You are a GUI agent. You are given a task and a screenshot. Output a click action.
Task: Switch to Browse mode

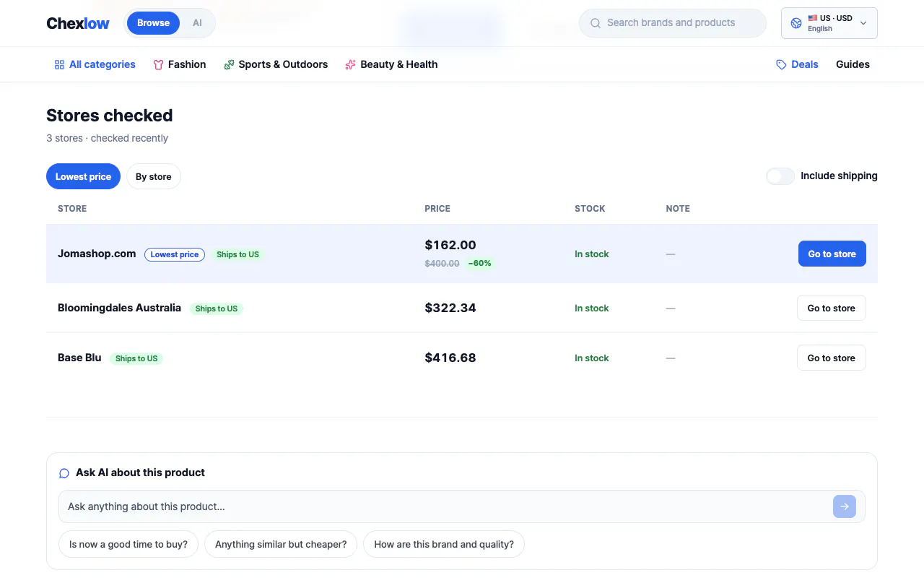pyautogui.click(x=153, y=23)
